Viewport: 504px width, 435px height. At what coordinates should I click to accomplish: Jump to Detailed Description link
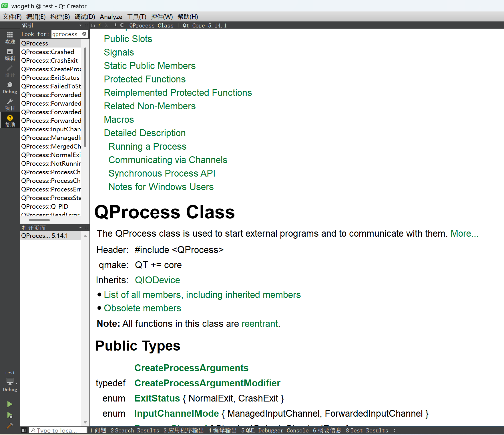click(x=145, y=133)
